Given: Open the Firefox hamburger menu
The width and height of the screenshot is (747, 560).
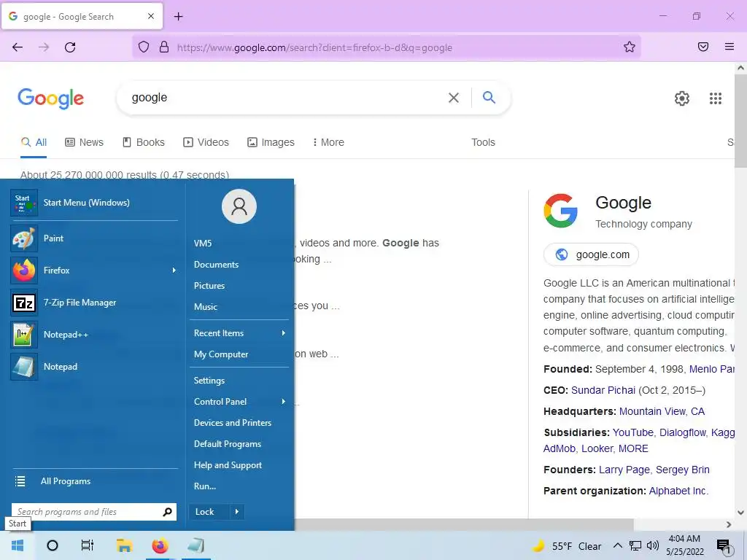Looking at the screenshot, I should click(x=729, y=47).
